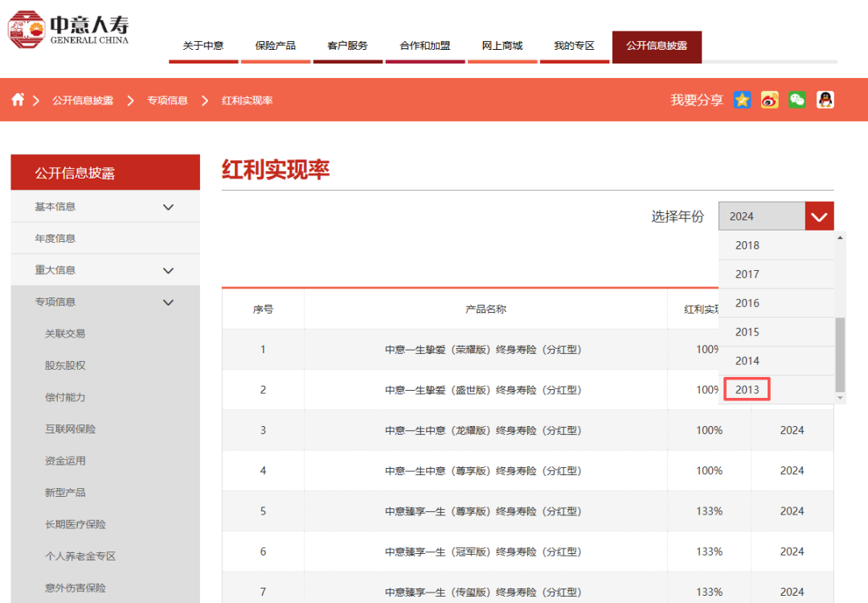Screen dimensions: 868x603
Task: Share to WeChat using green icon
Action: pos(797,100)
